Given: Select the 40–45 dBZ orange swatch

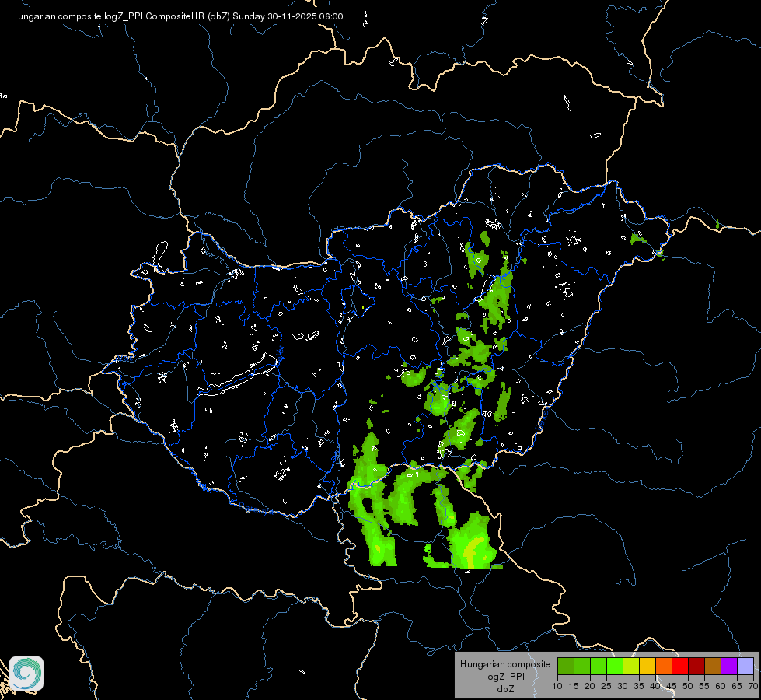Looking at the screenshot, I should click(x=664, y=666).
